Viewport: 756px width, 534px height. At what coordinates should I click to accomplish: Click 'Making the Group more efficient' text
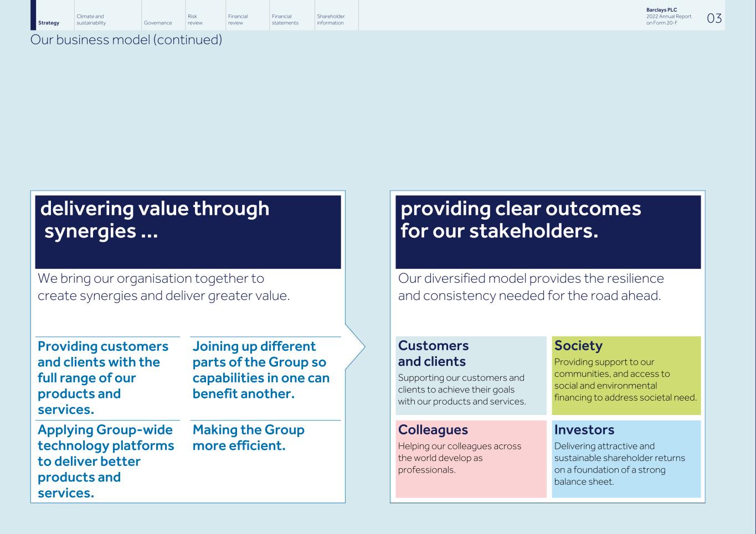248,438
